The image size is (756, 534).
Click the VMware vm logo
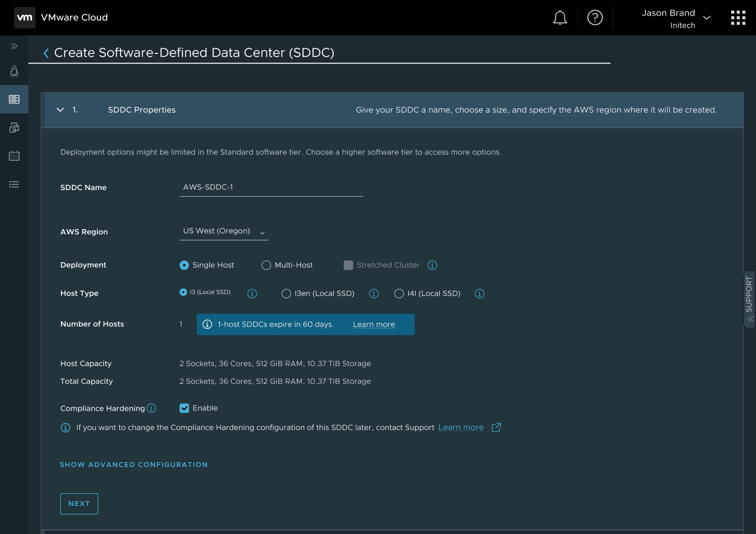click(25, 17)
